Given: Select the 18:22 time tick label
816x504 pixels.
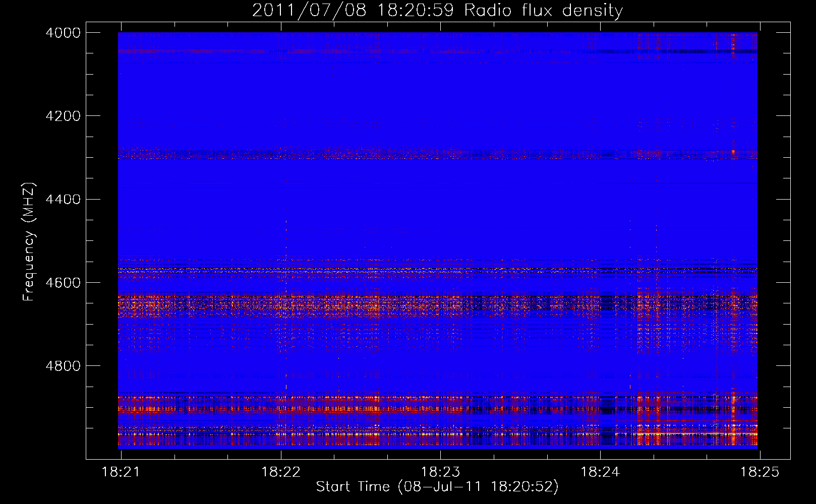Looking at the screenshot, I should pyautogui.click(x=281, y=472).
